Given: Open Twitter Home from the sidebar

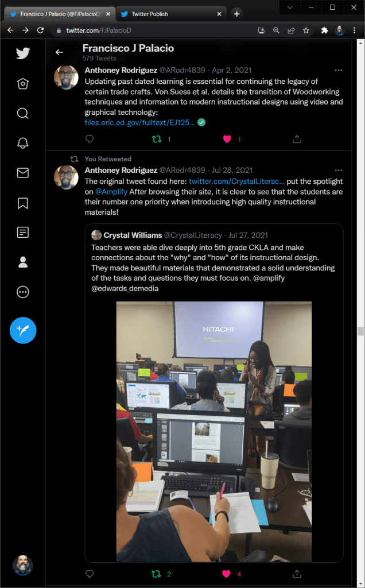Looking at the screenshot, I should [x=23, y=84].
